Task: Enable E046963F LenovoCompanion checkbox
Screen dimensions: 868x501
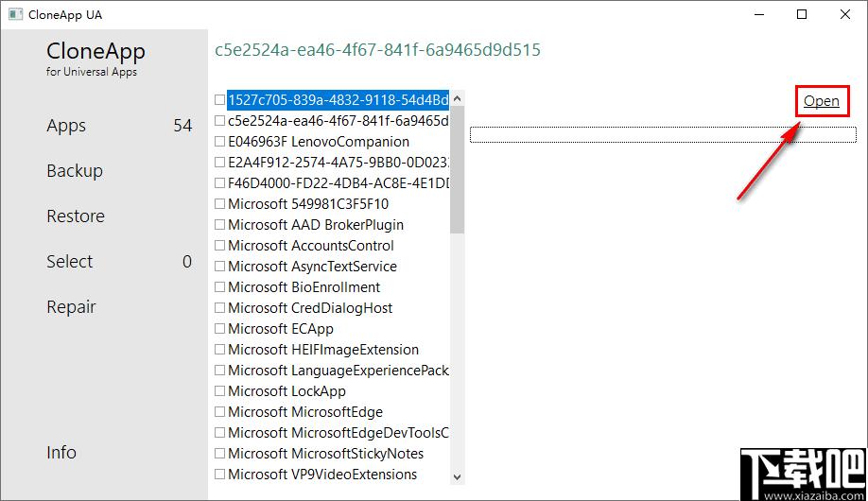Action: click(219, 141)
